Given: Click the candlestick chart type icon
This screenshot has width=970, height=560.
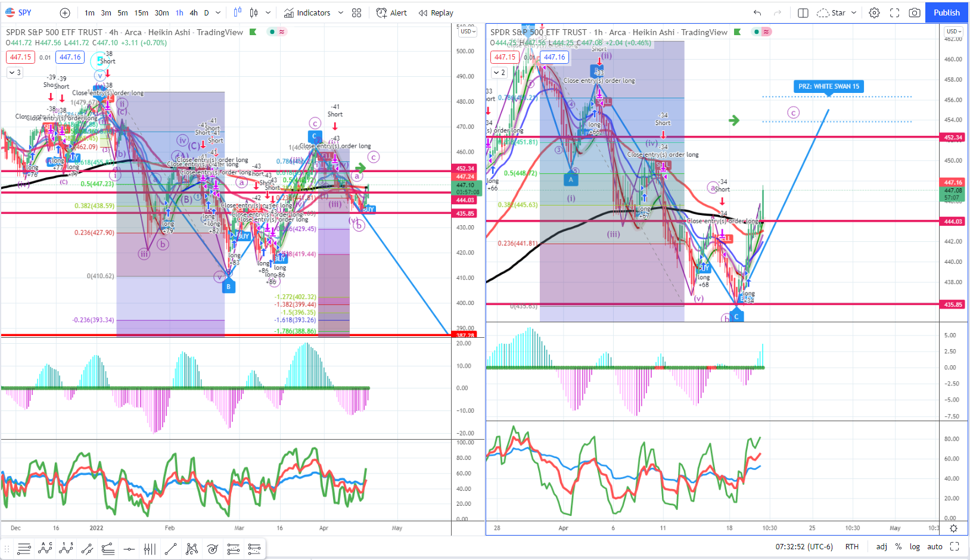Looking at the screenshot, I should pos(254,13).
